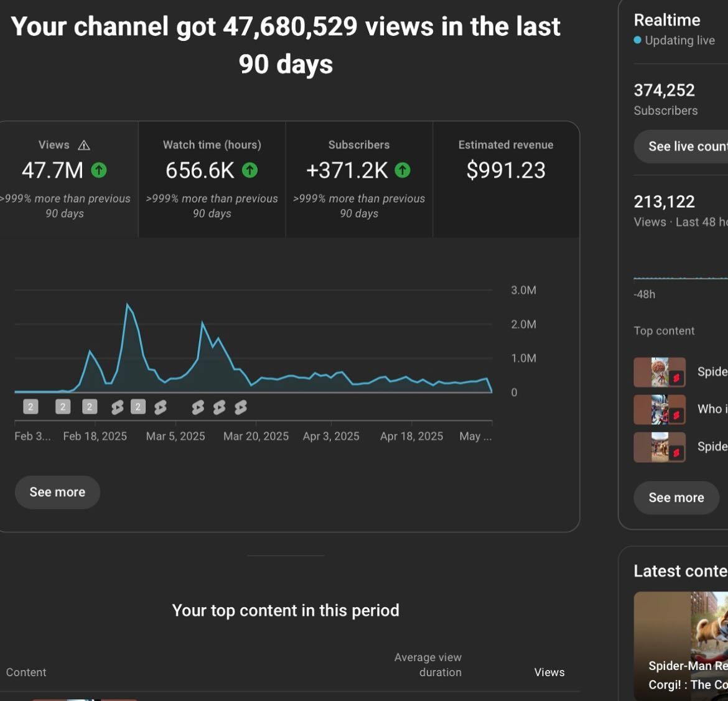Open the Latest content corgi video thumbnail
Viewport: 728px width, 701px height.
click(681, 646)
